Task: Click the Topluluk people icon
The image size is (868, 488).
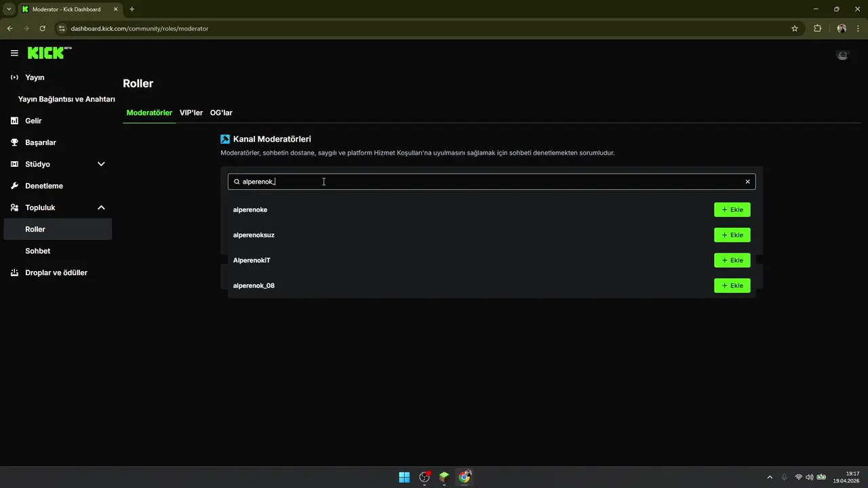Action: click(14, 207)
